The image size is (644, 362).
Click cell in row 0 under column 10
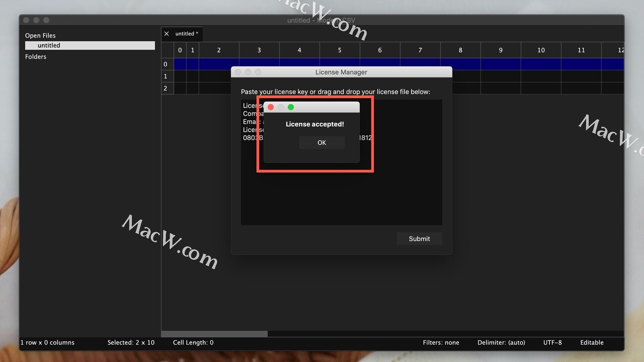[541, 64]
